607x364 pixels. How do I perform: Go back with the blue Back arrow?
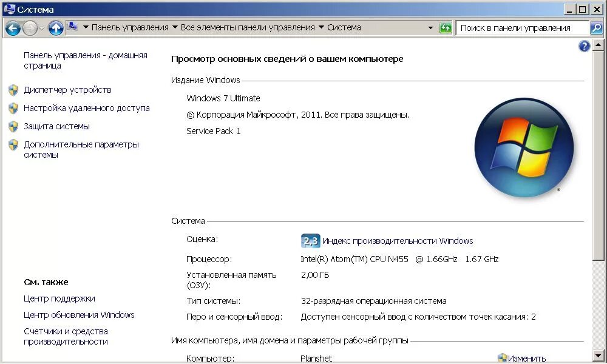(13, 28)
